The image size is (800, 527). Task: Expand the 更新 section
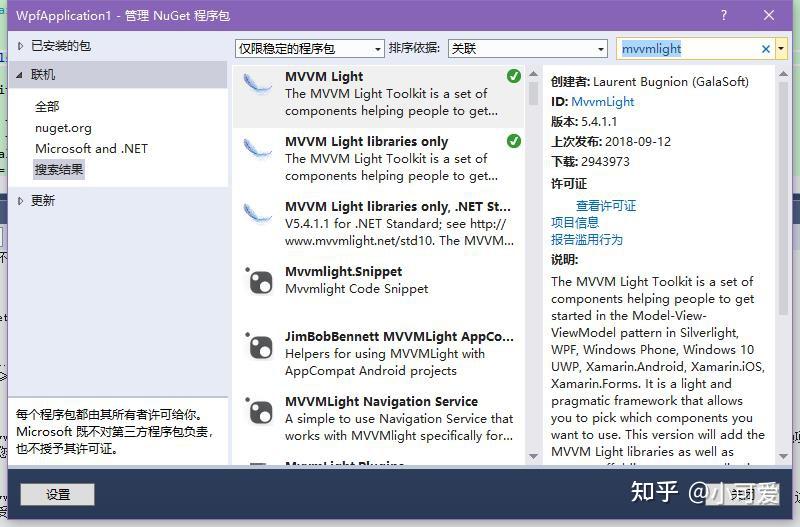coord(20,201)
